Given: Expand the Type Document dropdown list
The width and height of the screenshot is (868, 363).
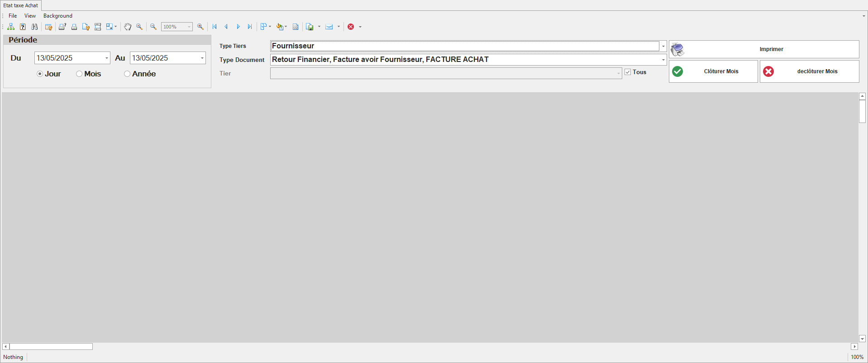Looking at the screenshot, I should coord(663,60).
